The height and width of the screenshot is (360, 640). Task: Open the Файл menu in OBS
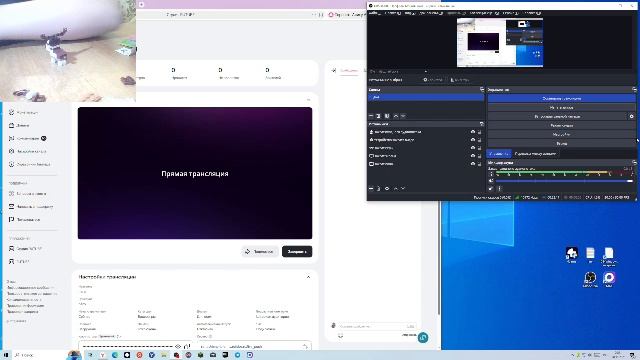[x=374, y=13]
